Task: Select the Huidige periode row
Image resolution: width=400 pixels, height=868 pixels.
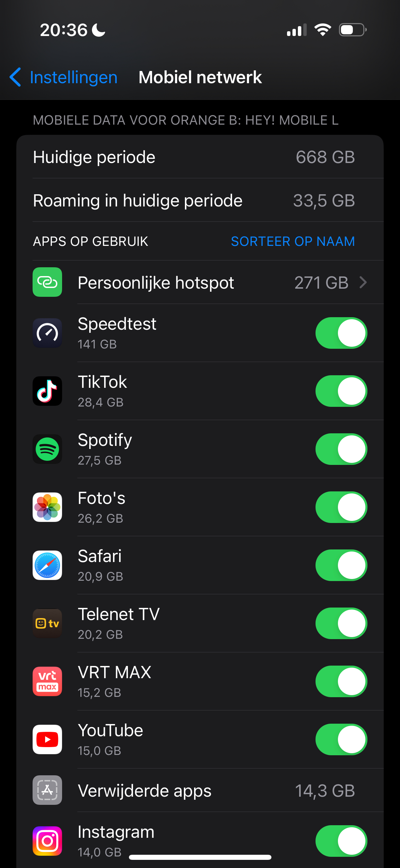Action: coord(200,157)
